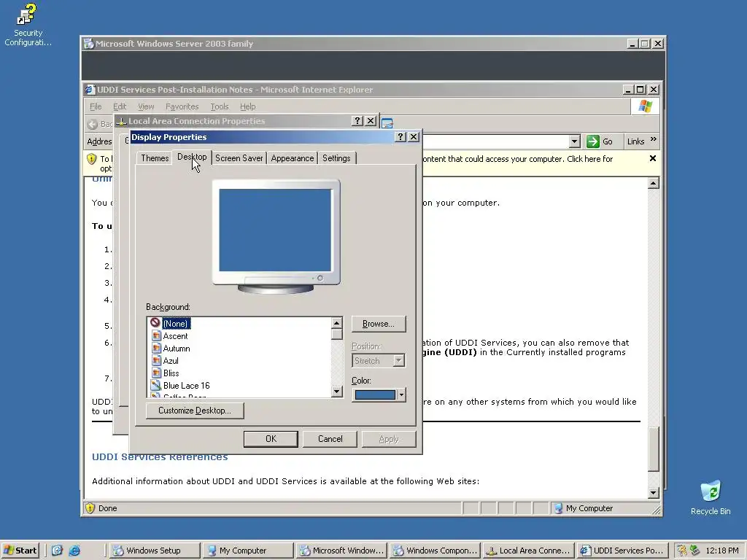Open the Recycle Bin on the desktop
The width and height of the screenshot is (747, 560).
click(x=711, y=498)
